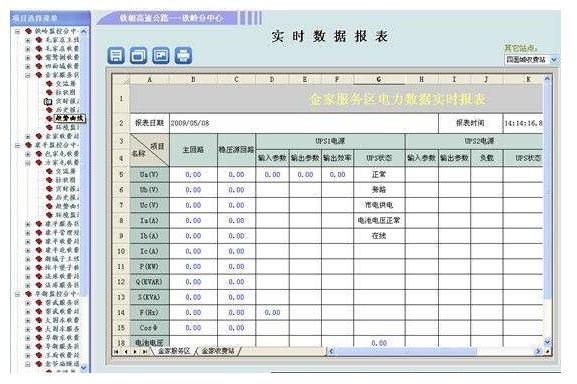This screenshot has width=577, height=384.
Task: Select the 金家服务区 sheet tab
Action: tap(174, 351)
